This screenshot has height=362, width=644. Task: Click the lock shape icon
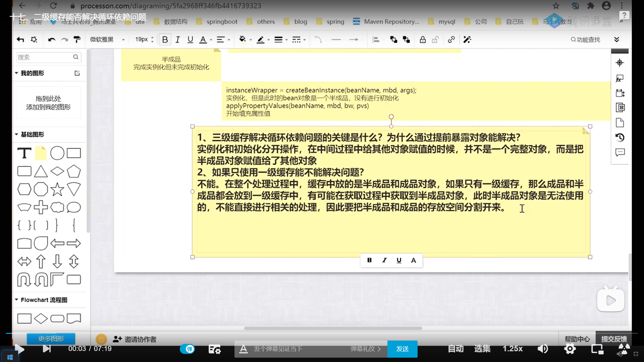click(423, 40)
